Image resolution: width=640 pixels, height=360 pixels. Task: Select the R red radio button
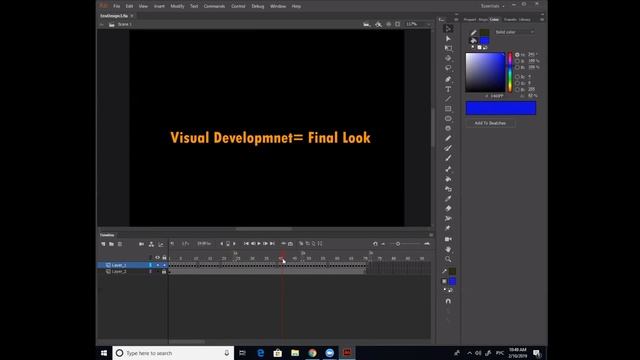coord(517,77)
